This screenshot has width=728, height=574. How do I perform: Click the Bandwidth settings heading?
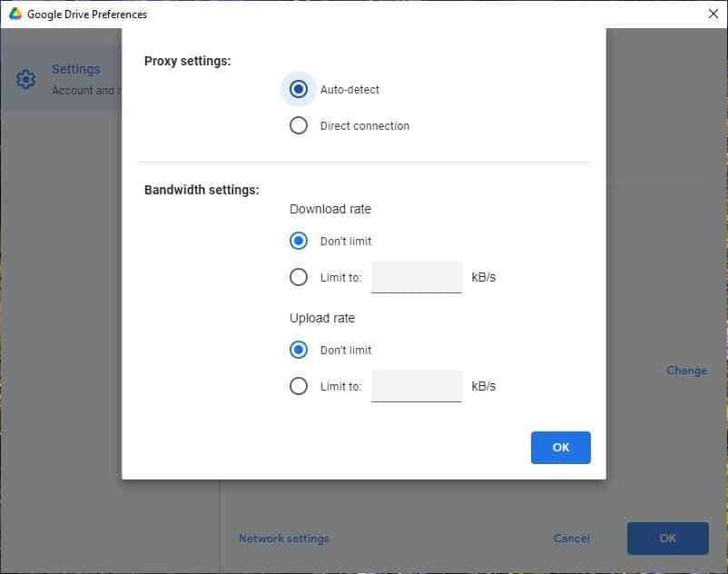(x=202, y=190)
